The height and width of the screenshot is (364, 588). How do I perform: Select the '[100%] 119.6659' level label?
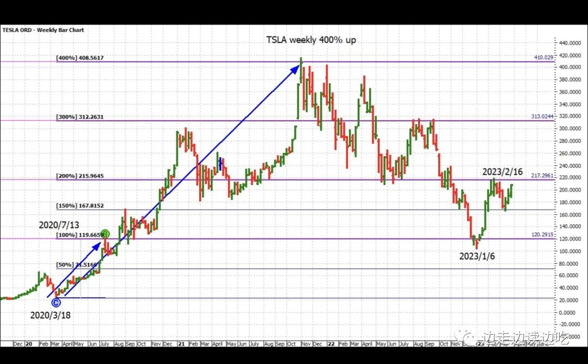click(80, 235)
